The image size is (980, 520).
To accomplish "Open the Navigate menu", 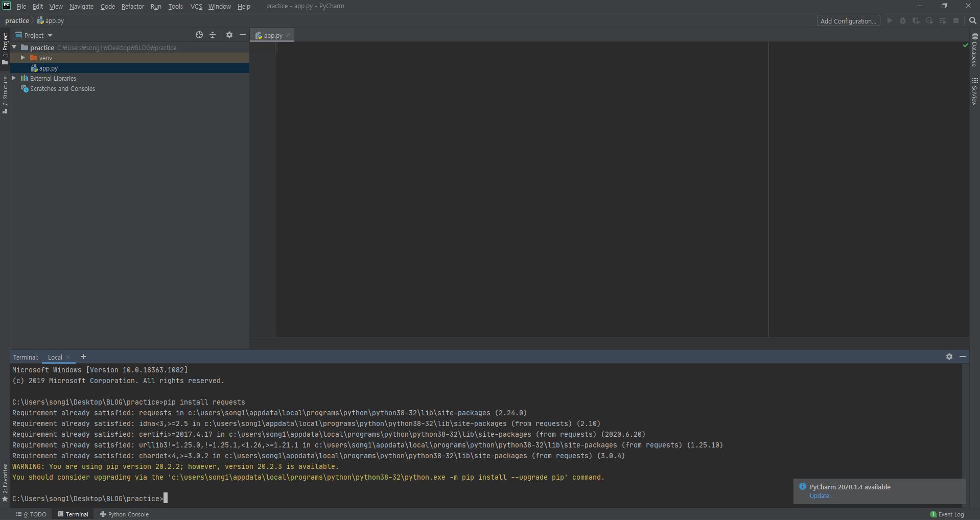I will tap(81, 6).
